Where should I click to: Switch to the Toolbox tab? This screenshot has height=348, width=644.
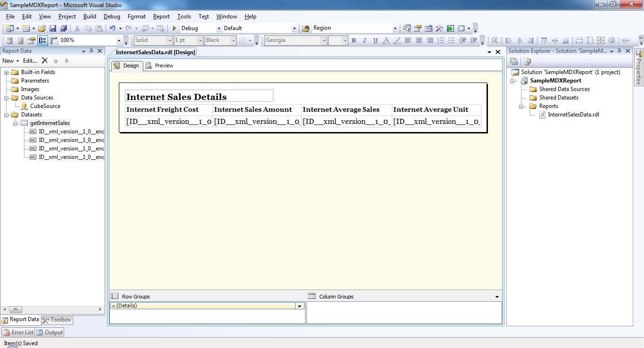pyautogui.click(x=57, y=320)
